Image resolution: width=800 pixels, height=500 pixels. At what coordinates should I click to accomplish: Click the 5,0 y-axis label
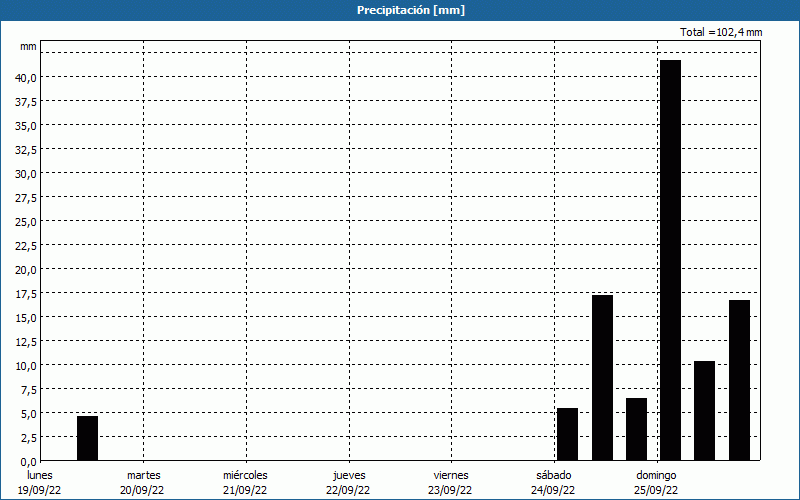(28, 414)
